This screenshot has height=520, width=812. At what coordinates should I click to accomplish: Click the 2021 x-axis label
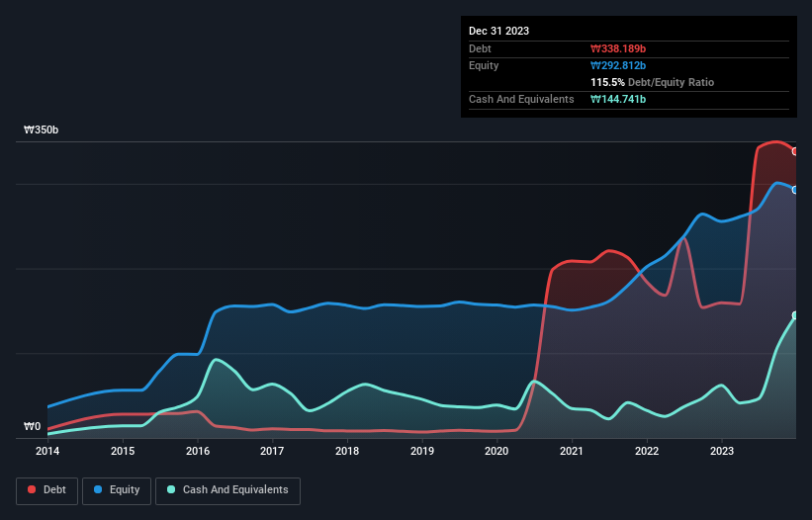click(x=572, y=451)
